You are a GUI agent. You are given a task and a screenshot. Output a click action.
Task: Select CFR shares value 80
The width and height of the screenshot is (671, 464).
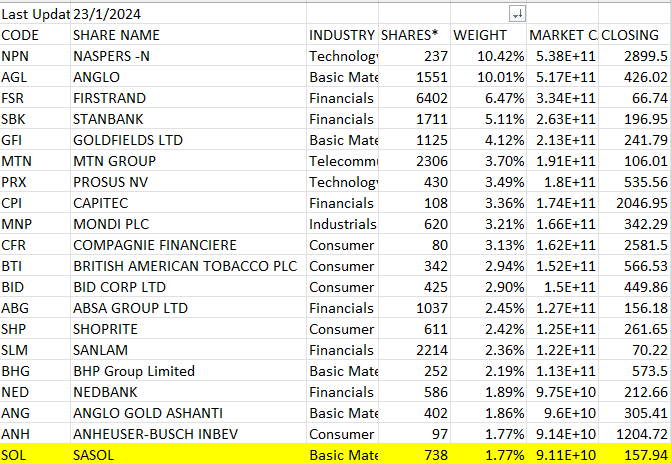coord(414,245)
